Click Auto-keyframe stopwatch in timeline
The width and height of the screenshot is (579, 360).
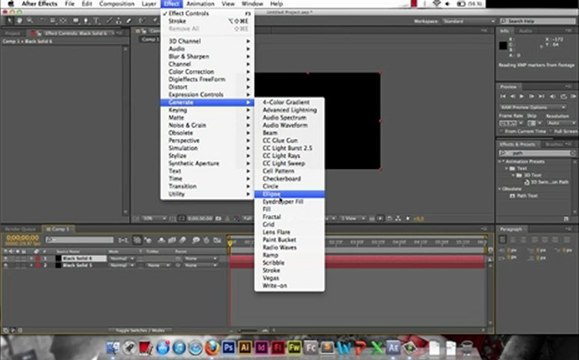(206, 240)
